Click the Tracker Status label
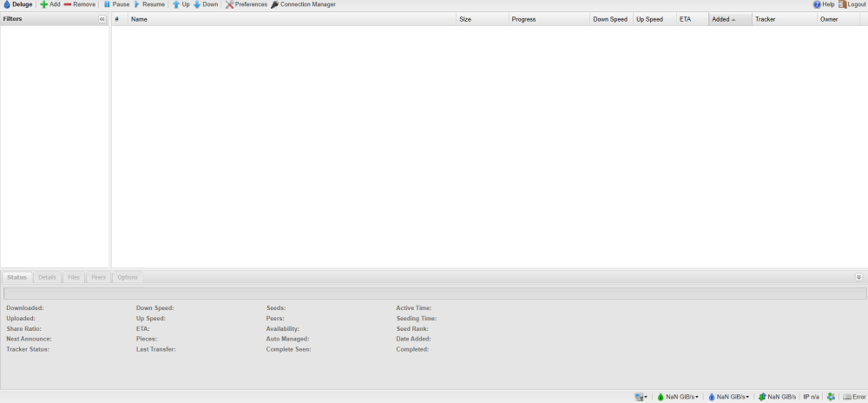868x403 pixels. 28,349
